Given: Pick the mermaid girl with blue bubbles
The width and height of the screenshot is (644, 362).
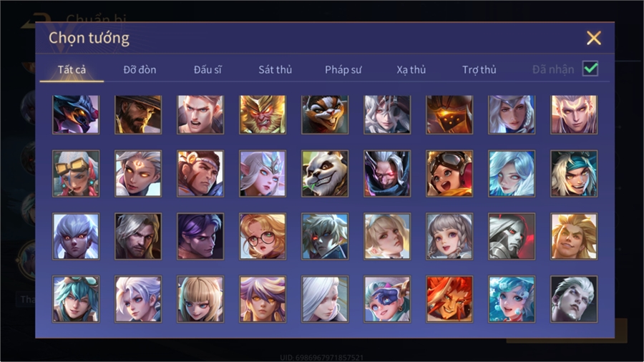Looking at the screenshot, I should coord(512,299).
